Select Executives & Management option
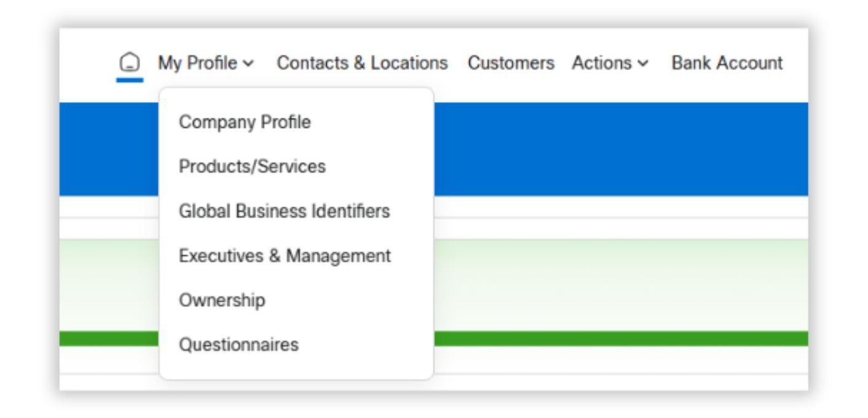Screen dimensions: 868x418 [284, 255]
